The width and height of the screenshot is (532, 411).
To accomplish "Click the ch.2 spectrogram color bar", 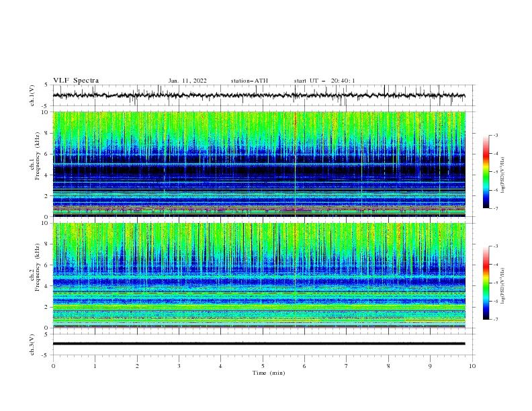I will [486, 283].
